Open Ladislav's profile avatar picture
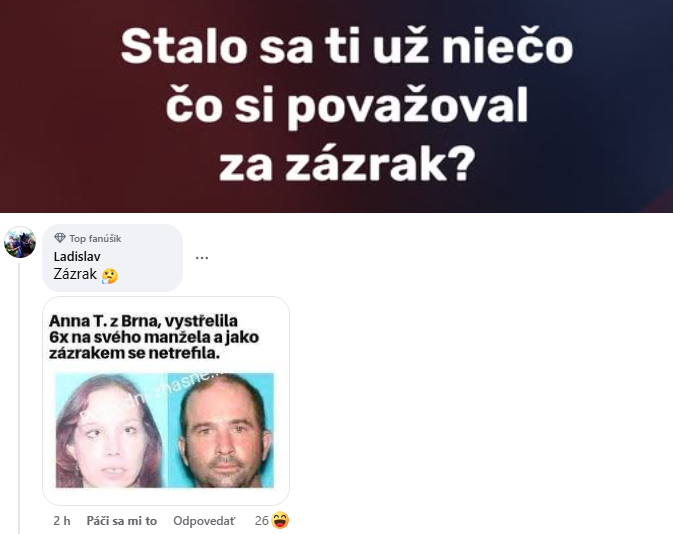The height and width of the screenshot is (534, 673). (20, 242)
